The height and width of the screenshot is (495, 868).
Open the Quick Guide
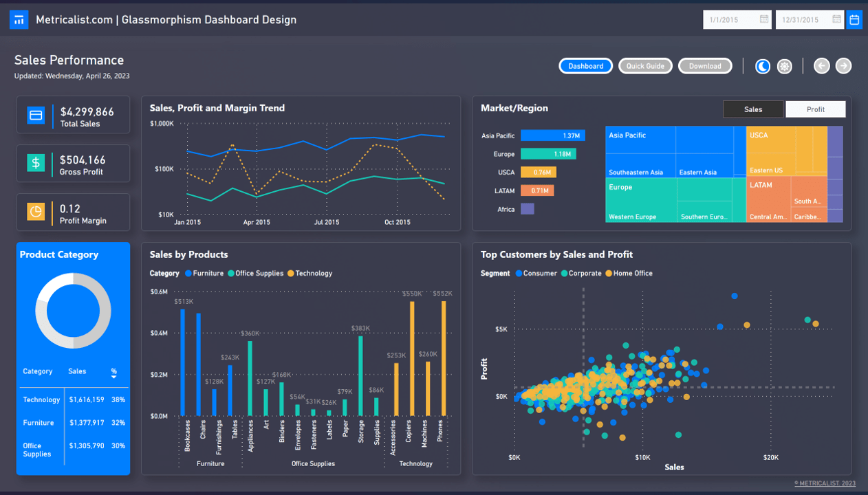click(x=645, y=65)
